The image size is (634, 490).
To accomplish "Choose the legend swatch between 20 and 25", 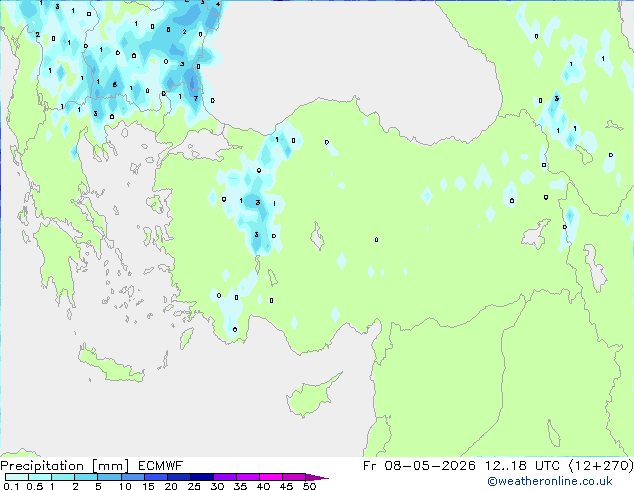I will point(178,477).
